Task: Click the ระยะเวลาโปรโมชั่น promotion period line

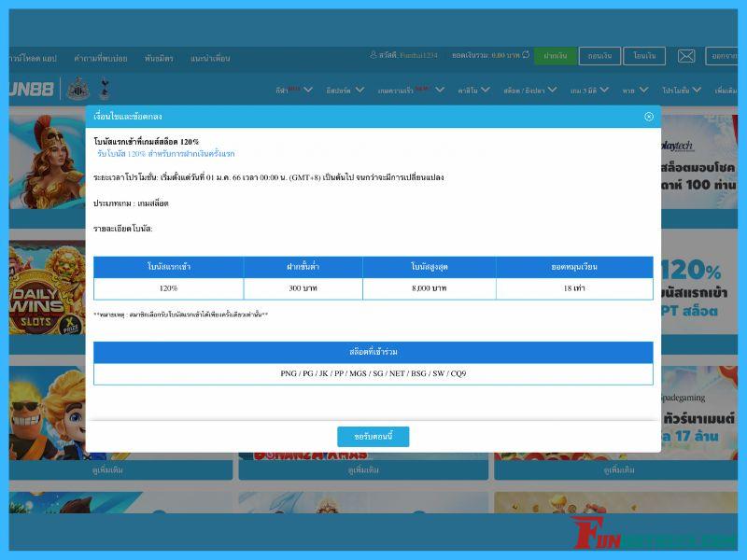Action: coord(269,177)
